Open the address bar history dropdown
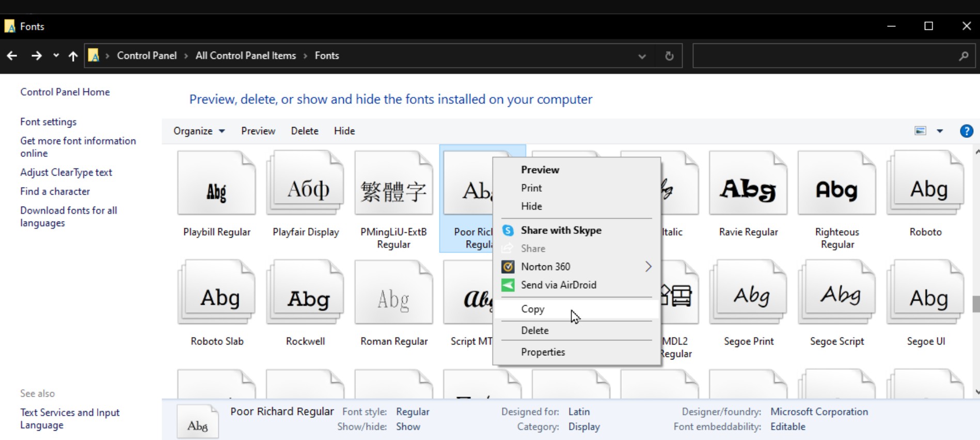This screenshot has width=980, height=440. point(642,56)
